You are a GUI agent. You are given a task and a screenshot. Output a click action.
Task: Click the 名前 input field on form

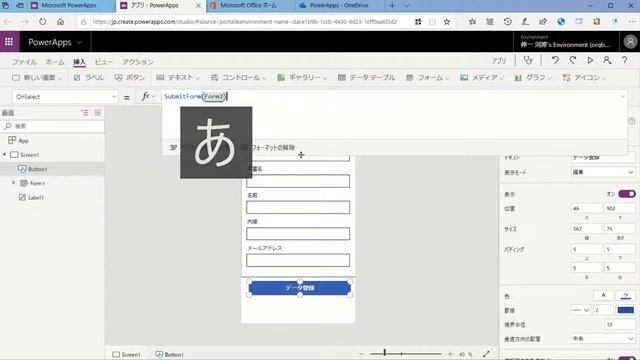click(x=298, y=207)
